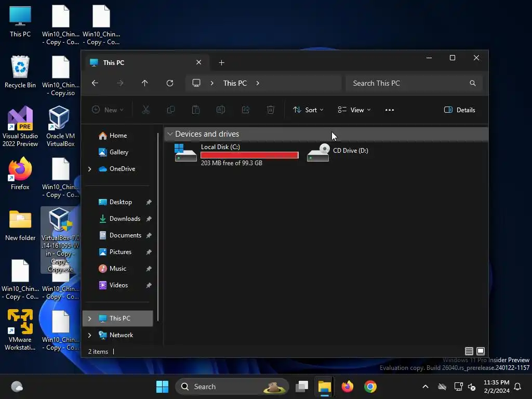
Task: Click the volume muted tray icon
Action: click(472, 387)
